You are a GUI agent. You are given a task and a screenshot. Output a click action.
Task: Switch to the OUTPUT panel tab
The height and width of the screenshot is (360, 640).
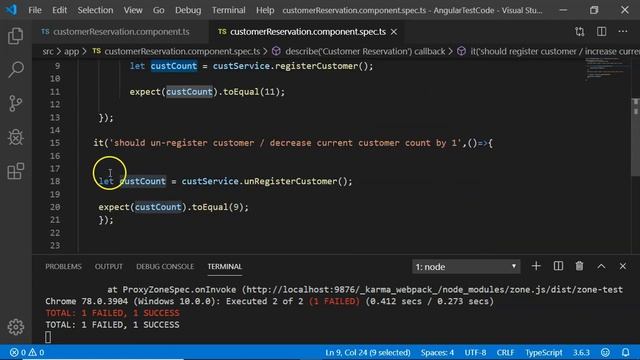pyautogui.click(x=109, y=267)
